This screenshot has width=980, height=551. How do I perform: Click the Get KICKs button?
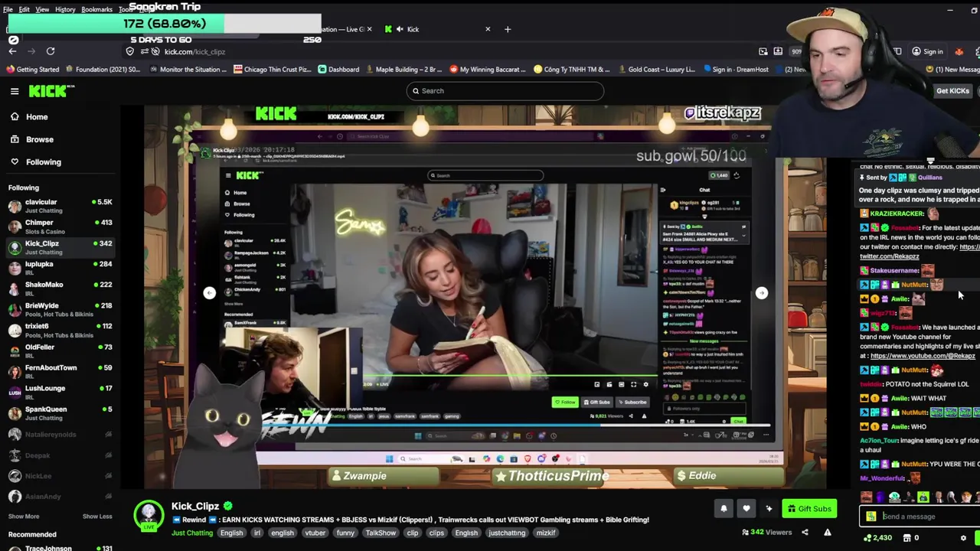[952, 91]
